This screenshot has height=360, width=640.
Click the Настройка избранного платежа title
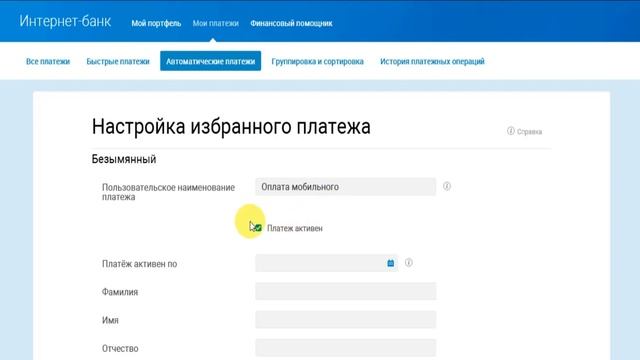(231, 127)
